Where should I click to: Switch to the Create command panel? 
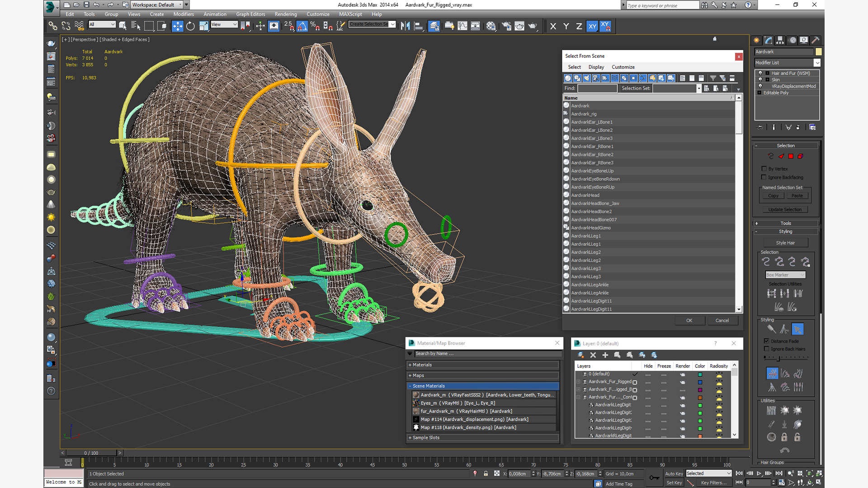pos(757,40)
